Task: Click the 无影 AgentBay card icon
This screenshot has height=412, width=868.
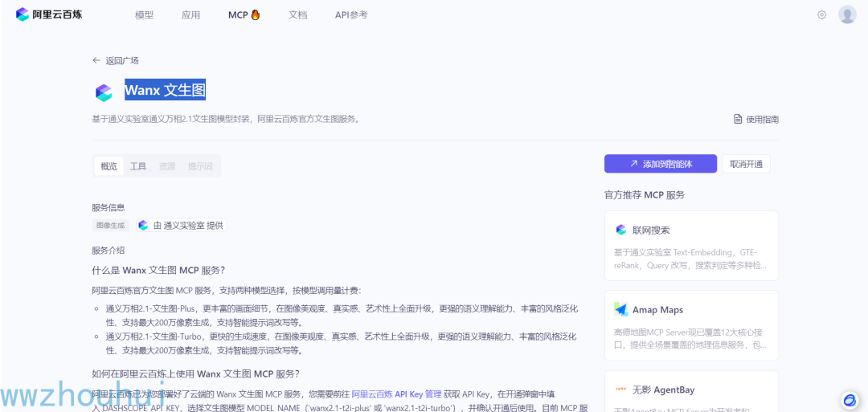Action: 620,390
